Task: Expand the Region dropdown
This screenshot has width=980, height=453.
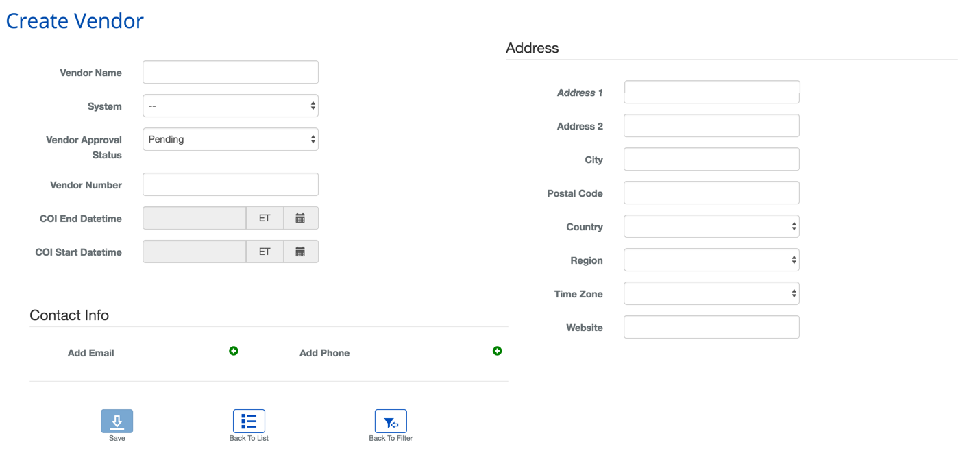Action: click(x=711, y=260)
